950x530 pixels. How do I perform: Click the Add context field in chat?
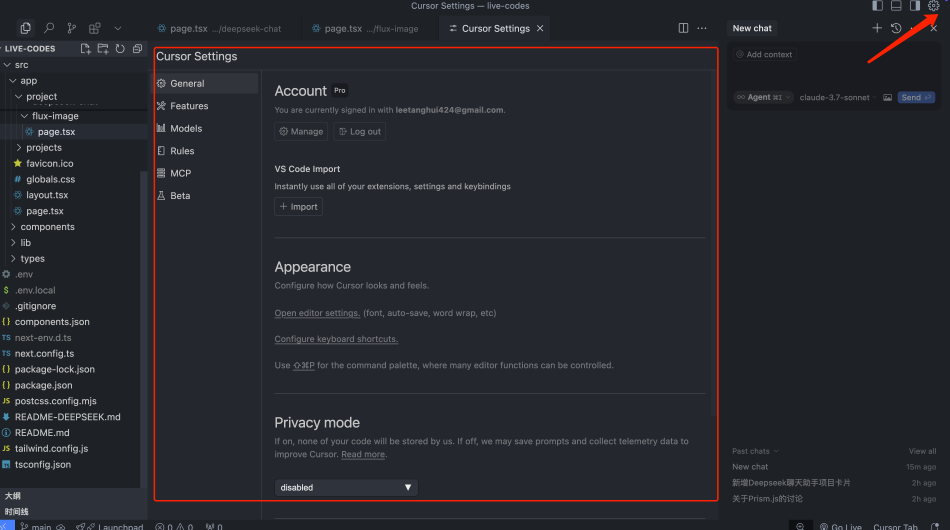[769, 55]
